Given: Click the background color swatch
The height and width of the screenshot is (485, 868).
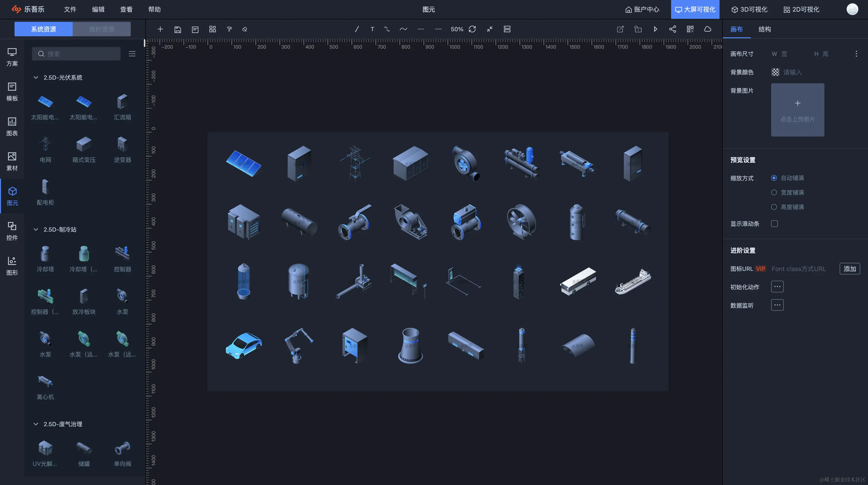Looking at the screenshot, I should 775,72.
